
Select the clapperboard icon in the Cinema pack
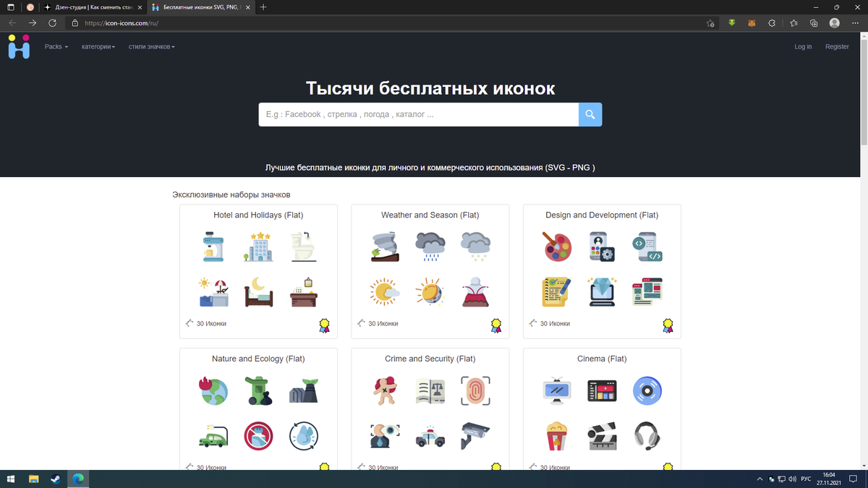pyautogui.click(x=601, y=435)
